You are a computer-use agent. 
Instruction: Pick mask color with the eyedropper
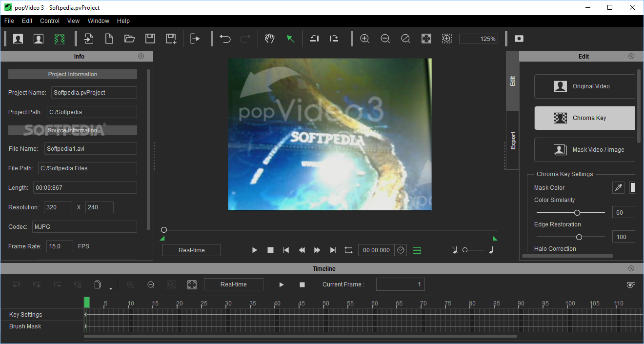(619, 188)
